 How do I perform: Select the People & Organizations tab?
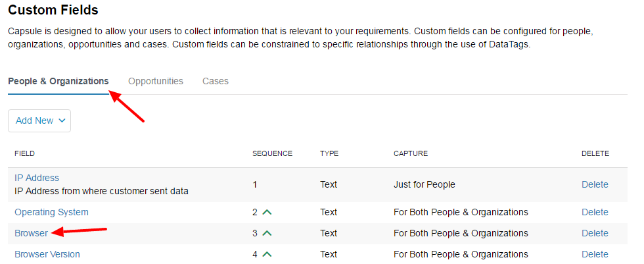(x=58, y=81)
